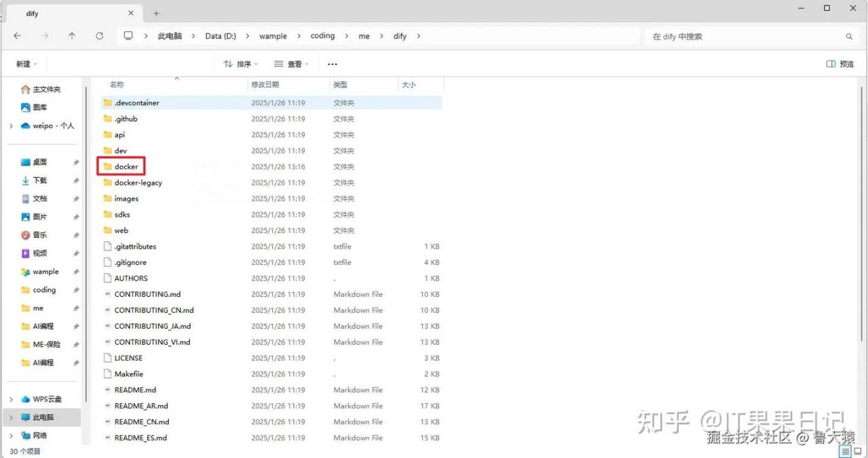The image size is (868, 458).
Task: Expand the weipo OneDrive tree node
Action: 12,126
